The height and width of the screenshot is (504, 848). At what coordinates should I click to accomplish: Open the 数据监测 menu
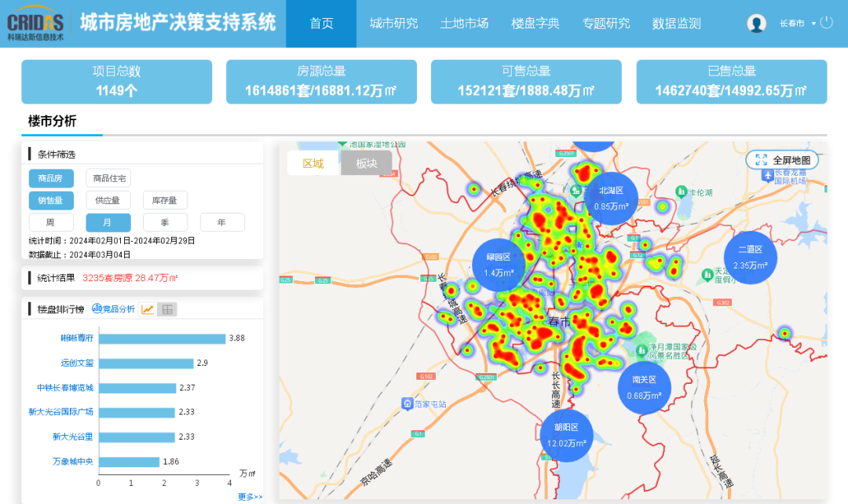676,24
